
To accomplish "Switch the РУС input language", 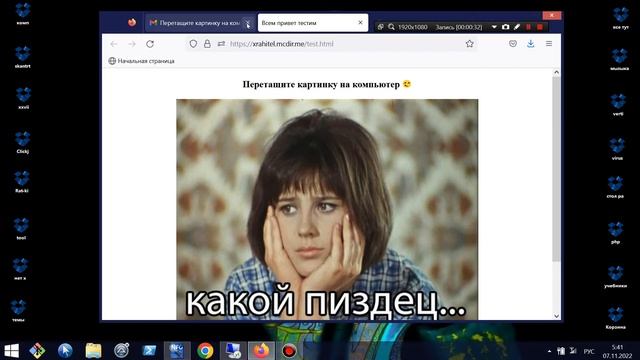I will tap(589, 351).
